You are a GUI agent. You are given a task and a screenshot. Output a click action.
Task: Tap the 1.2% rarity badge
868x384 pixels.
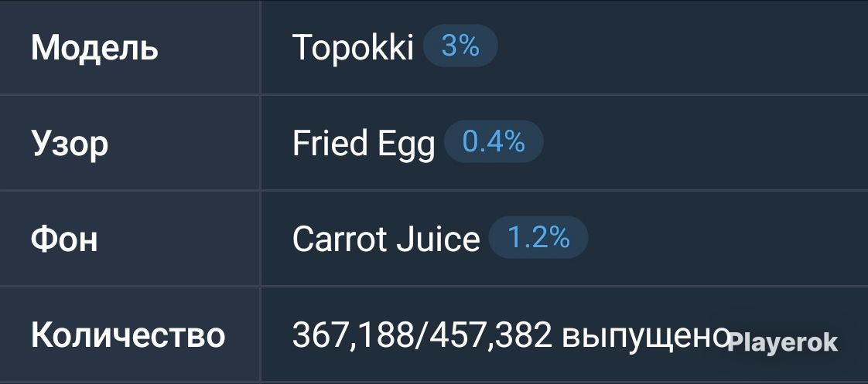coord(538,237)
